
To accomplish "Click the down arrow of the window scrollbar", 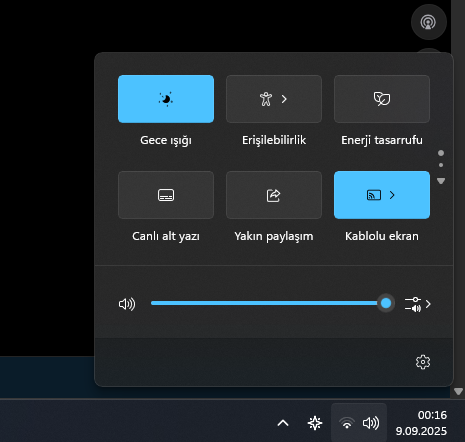I will pos(458,391).
